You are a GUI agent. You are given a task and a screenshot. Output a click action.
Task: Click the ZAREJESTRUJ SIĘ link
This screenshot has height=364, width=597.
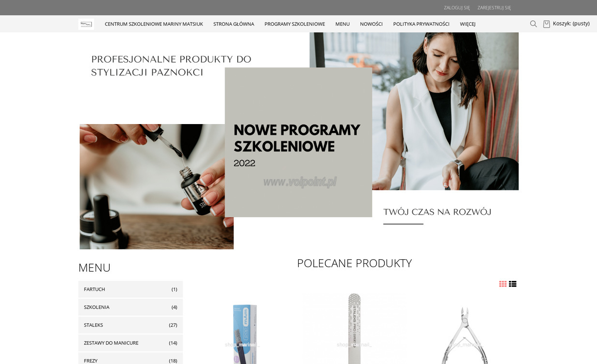coord(494,8)
